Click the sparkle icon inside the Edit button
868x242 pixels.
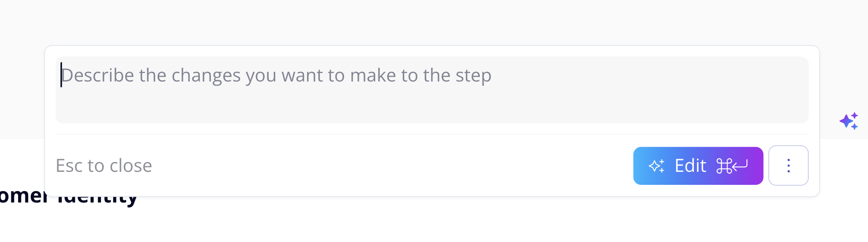[658, 166]
